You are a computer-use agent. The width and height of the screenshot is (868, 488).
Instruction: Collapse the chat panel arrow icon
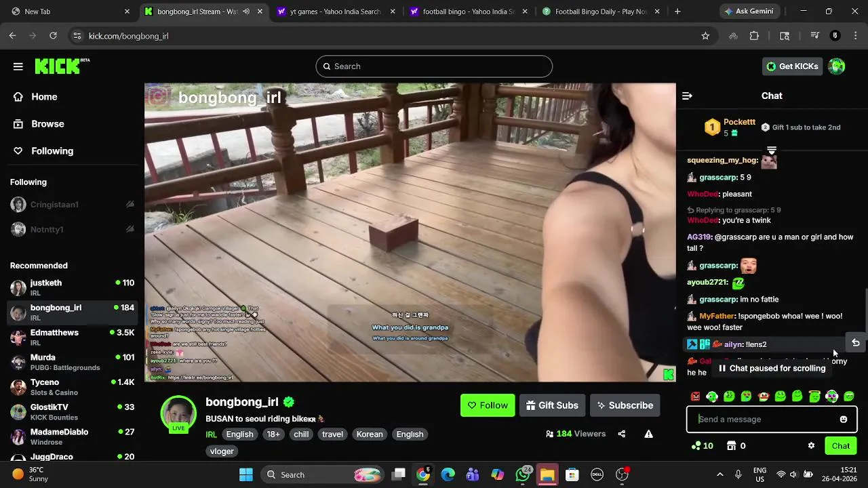pos(687,96)
